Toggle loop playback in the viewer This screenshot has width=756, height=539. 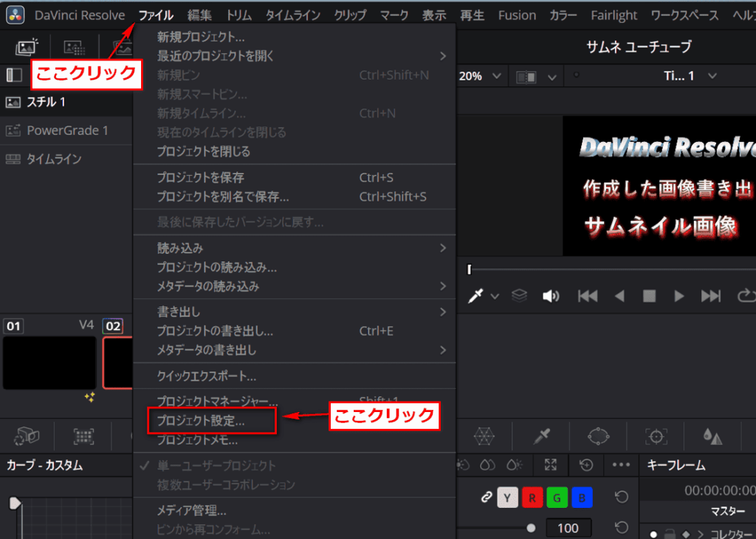[x=746, y=295]
